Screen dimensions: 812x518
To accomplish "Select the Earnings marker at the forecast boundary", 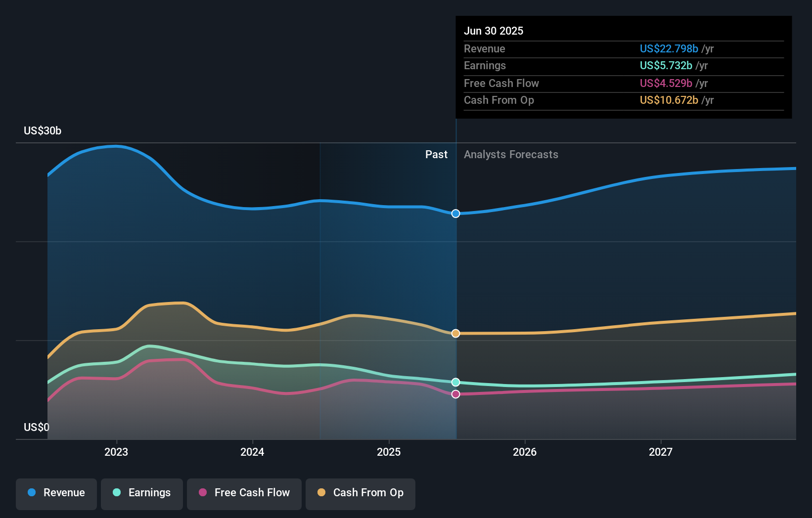I will point(455,382).
